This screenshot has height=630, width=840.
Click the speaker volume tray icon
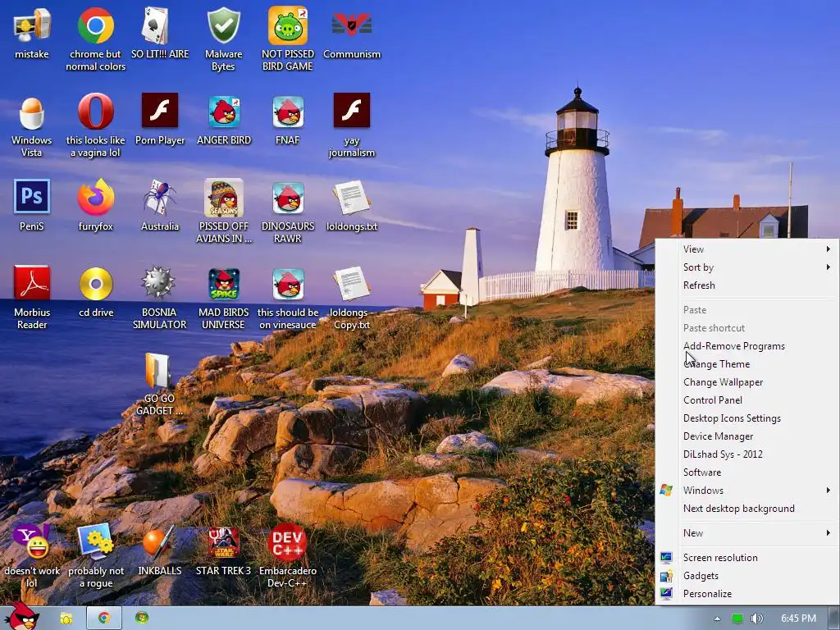[756, 619]
